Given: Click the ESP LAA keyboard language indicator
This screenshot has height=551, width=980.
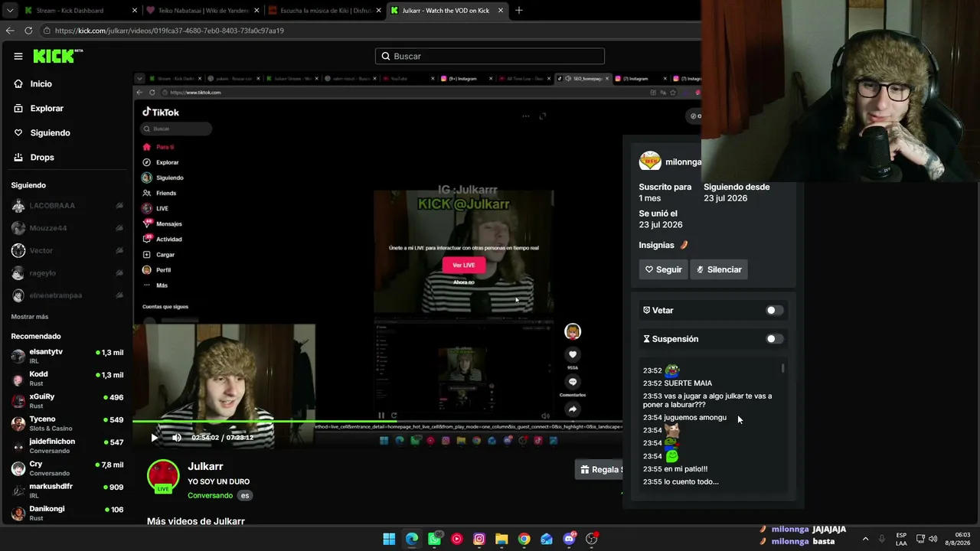Looking at the screenshot, I should click(x=901, y=539).
